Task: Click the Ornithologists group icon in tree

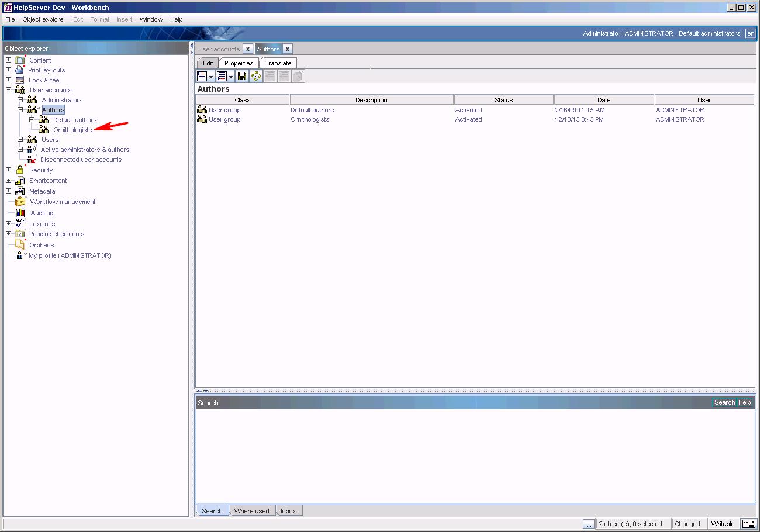Action: tap(44, 130)
